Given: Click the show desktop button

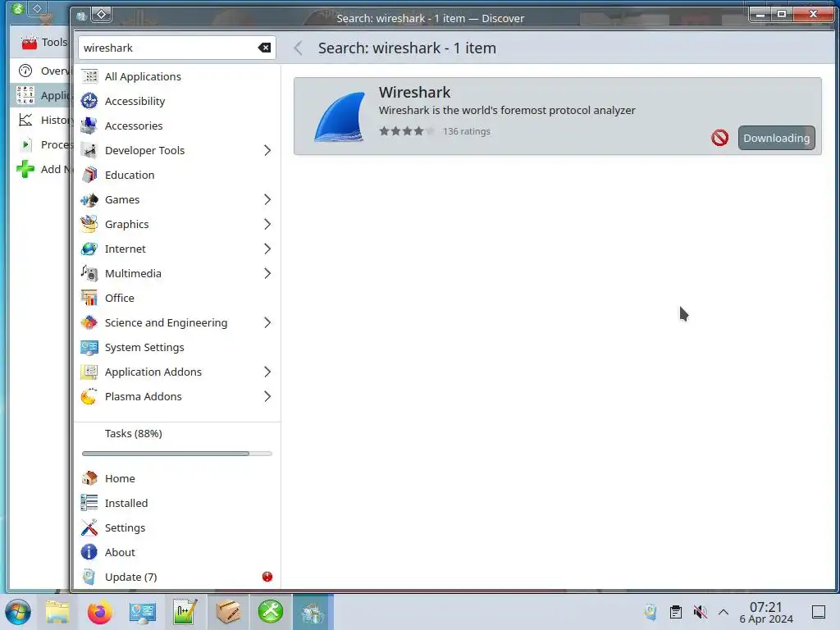Looking at the screenshot, I should pos(819,612).
